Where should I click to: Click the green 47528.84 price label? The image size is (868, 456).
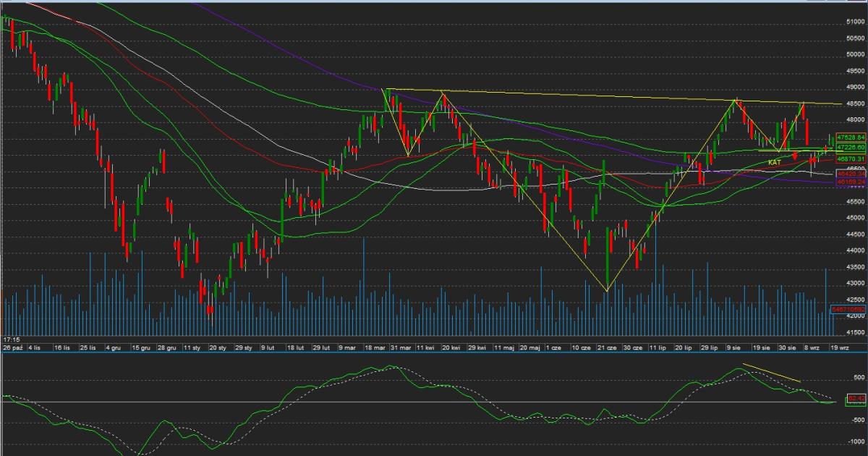point(851,136)
